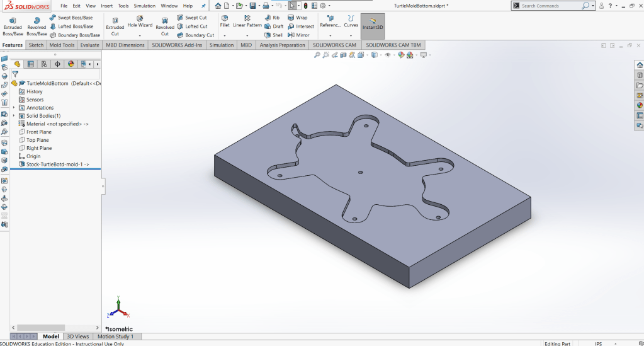
Task: Open the Insert menu
Action: pos(107,6)
